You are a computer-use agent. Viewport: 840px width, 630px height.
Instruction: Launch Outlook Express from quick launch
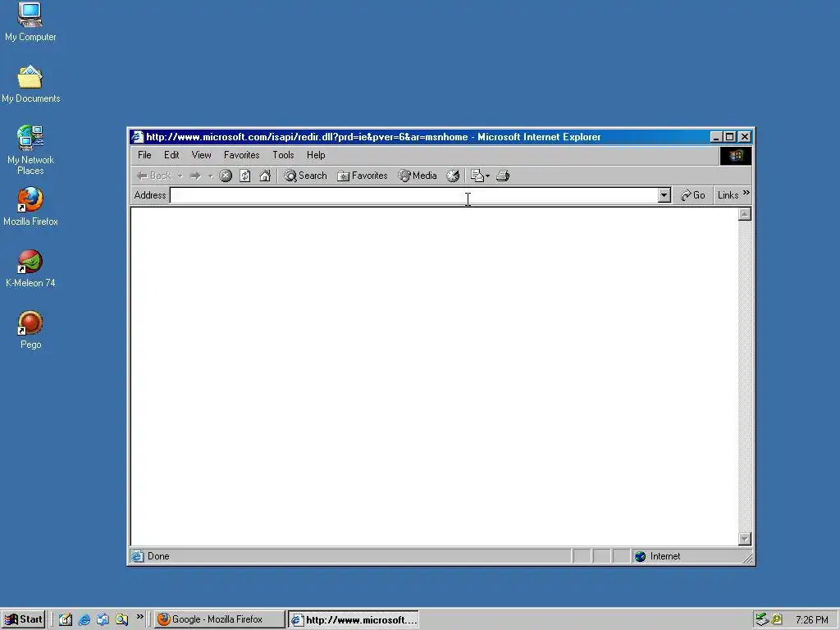pos(103,620)
